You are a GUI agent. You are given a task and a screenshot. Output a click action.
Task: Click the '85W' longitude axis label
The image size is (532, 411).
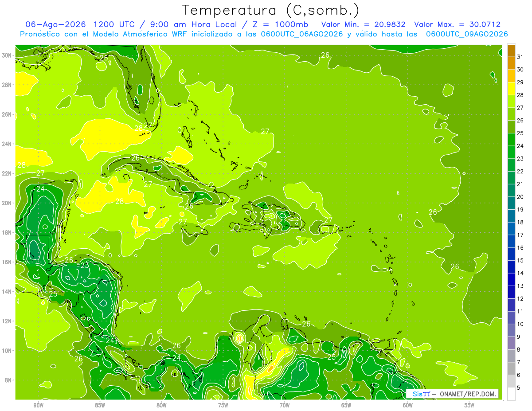(100, 406)
